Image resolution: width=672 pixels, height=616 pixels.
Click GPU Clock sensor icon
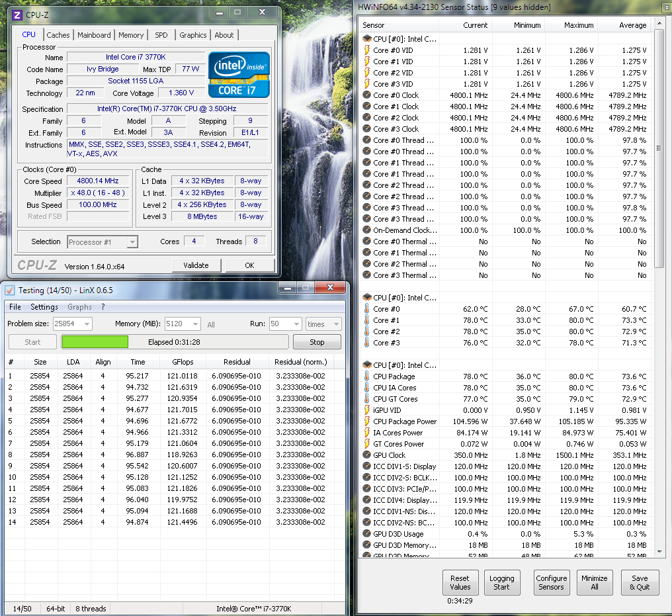pos(367,455)
